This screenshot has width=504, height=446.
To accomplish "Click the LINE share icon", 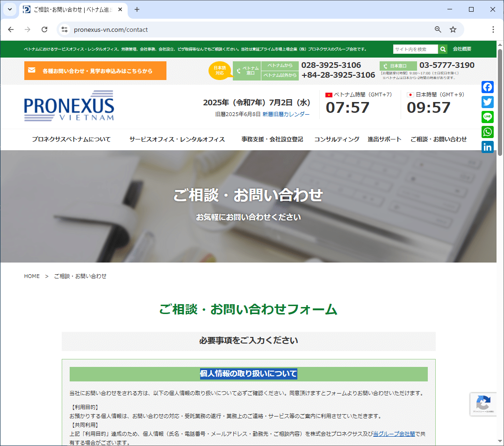I will pos(488,117).
